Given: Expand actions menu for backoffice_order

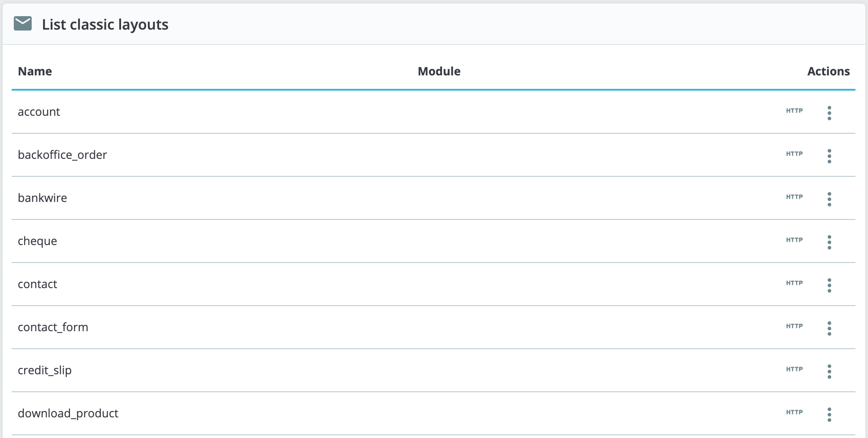Looking at the screenshot, I should 829,156.
